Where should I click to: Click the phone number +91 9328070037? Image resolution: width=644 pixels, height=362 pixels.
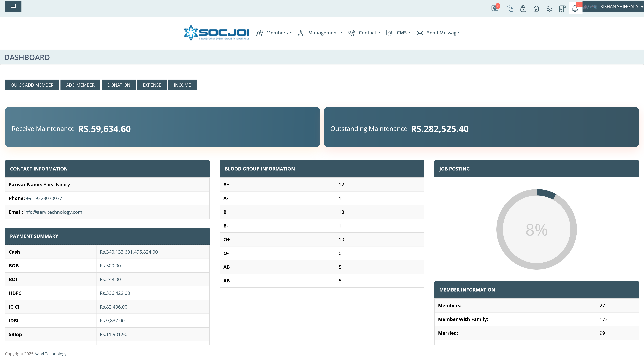tap(44, 198)
